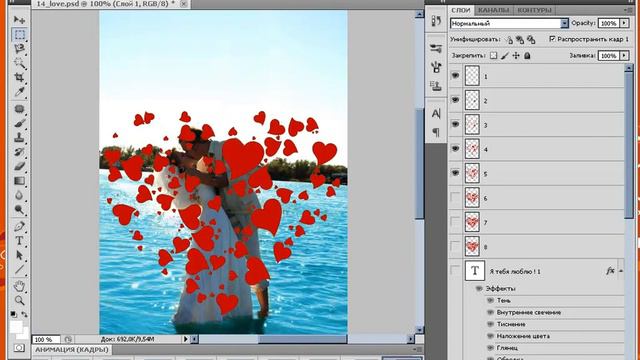The height and width of the screenshot is (360, 640).
Task: Select the Dodge tool
Action: click(19, 209)
